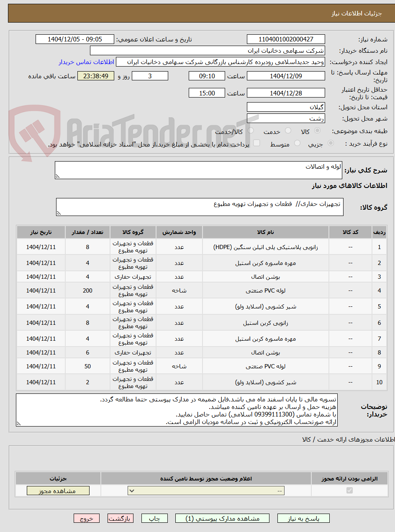Select the کالا radio button

click(317, 131)
